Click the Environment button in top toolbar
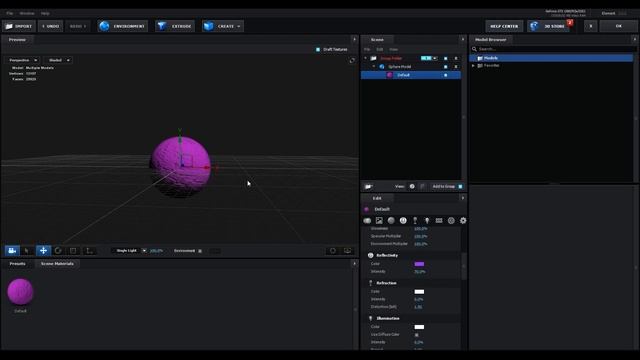Image resolution: width=640 pixels, height=360 pixels. 123,26
